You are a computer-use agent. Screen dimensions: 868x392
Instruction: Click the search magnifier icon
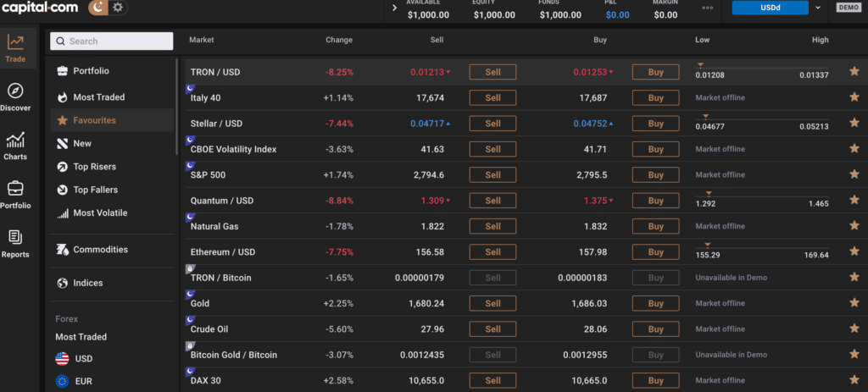tap(60, 41)
